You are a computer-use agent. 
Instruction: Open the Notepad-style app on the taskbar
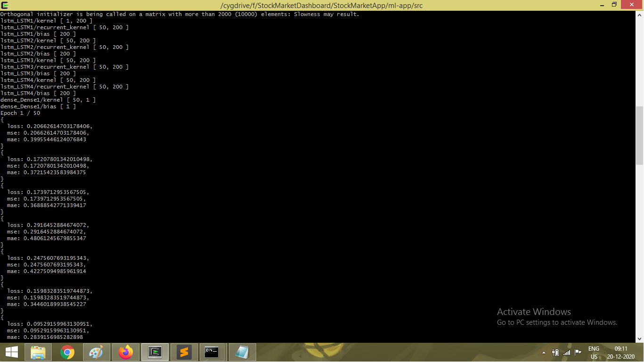(242, 352)
